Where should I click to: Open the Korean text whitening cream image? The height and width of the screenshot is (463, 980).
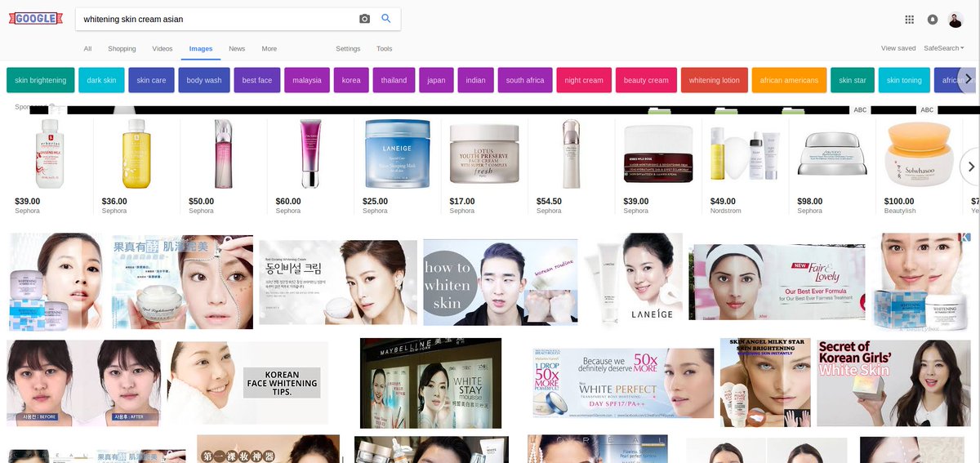pyautogui.click(x=338, y=282)
